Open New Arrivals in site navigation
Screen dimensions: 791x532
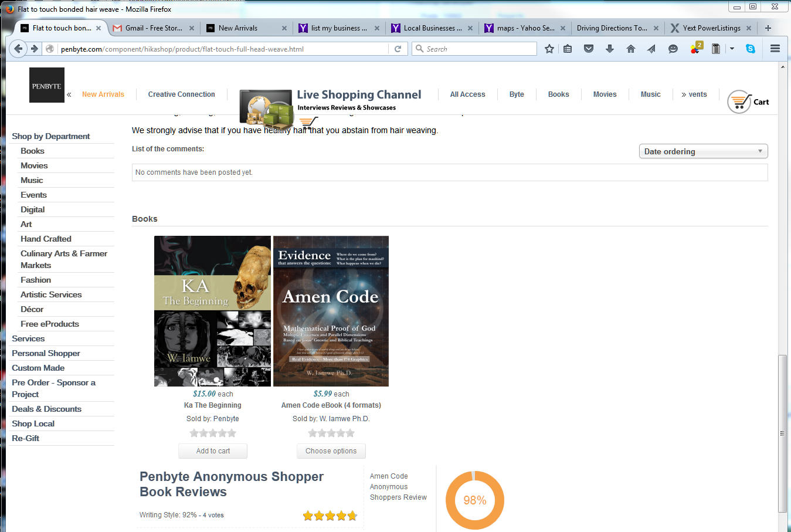(x=103, y=94)
